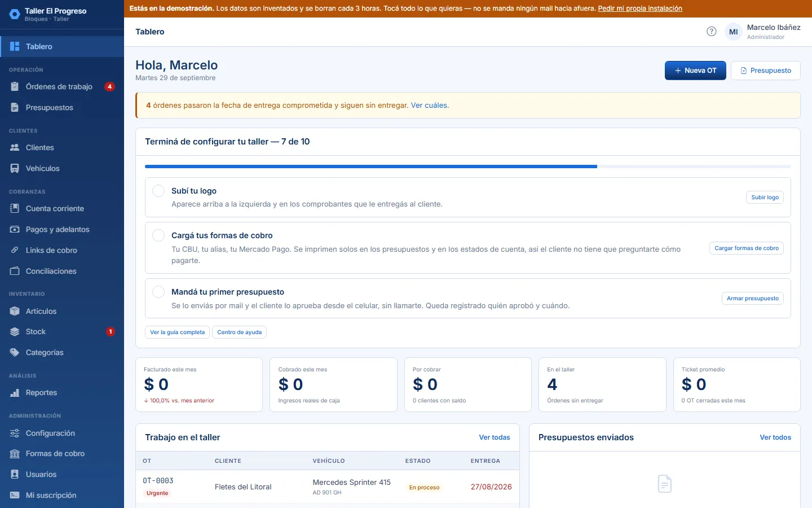This screenshot has height=508, width=812.
Task: Open Centro de ayuda
Action: click(239, 332)
